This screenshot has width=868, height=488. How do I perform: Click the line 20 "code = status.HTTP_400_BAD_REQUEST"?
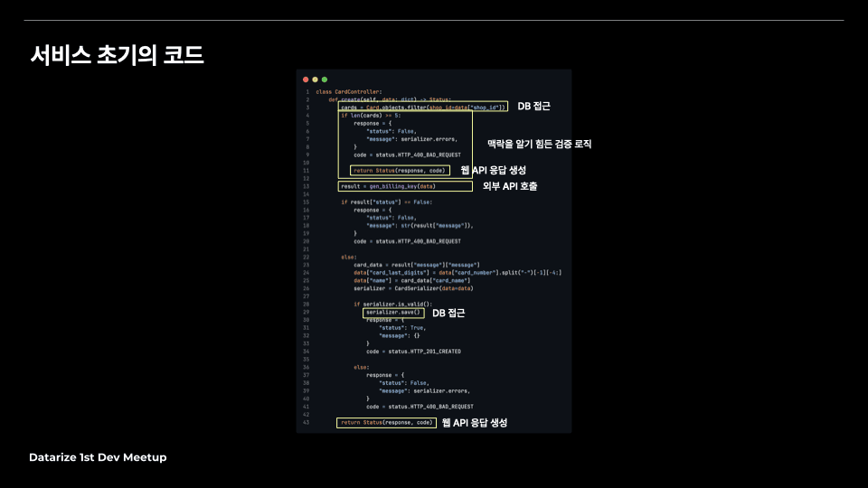(x=408, y=241)
